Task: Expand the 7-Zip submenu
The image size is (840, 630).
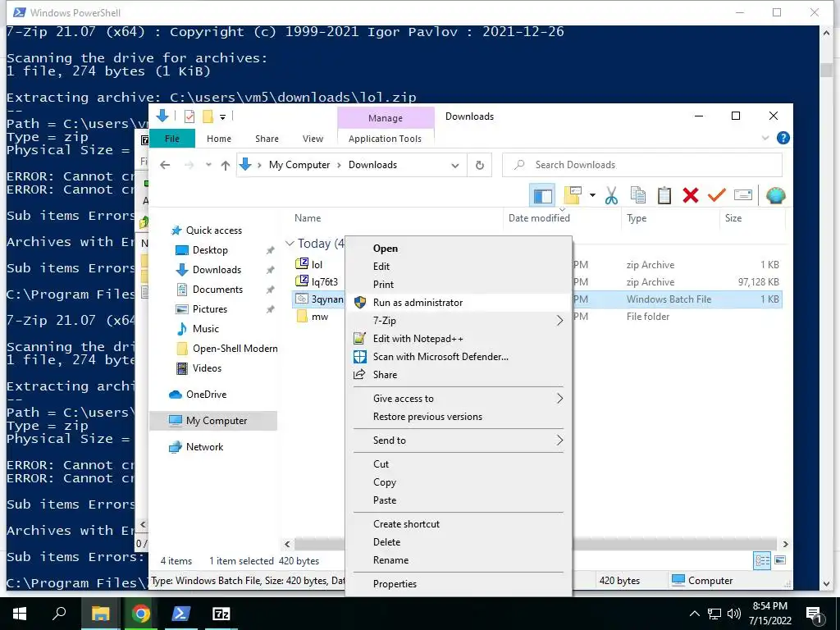Action: click(459, 321)
